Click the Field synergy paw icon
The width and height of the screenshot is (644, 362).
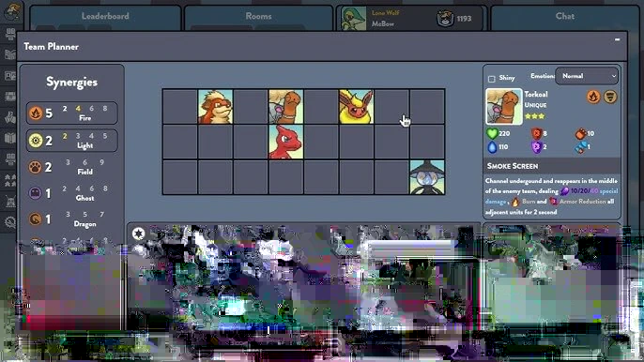click(35, 167)
